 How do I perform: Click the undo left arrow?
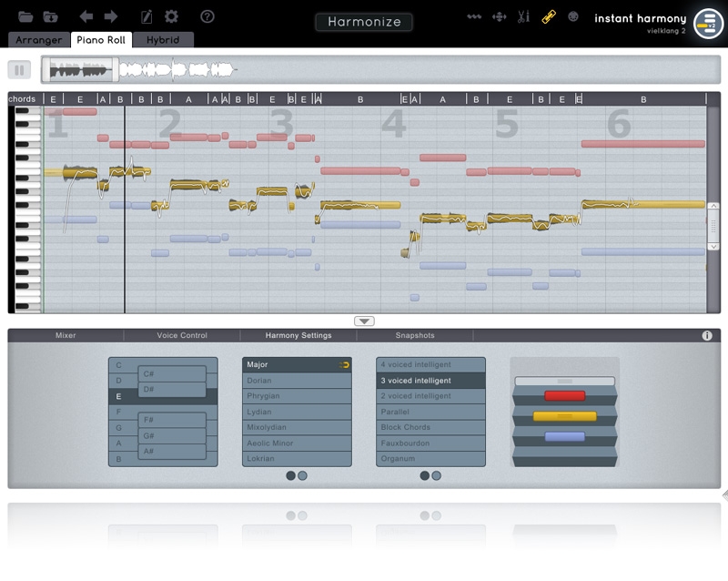coord(86,16)
